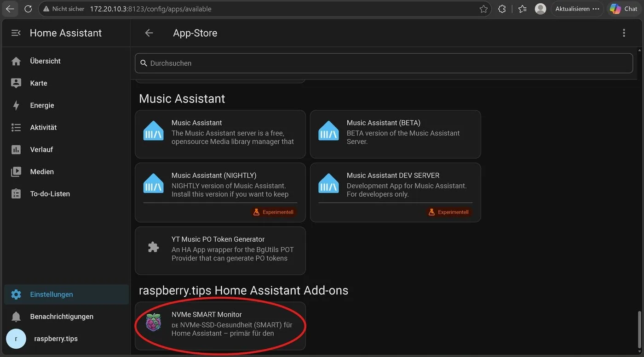The width and height of the screenshot is (644, 357).
Task: Go back with the App-Store arrow
Action: point(149,33)
